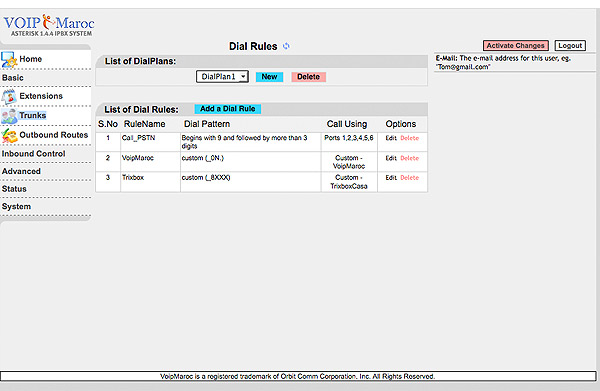Go to Extensions page

pos(41,96)
